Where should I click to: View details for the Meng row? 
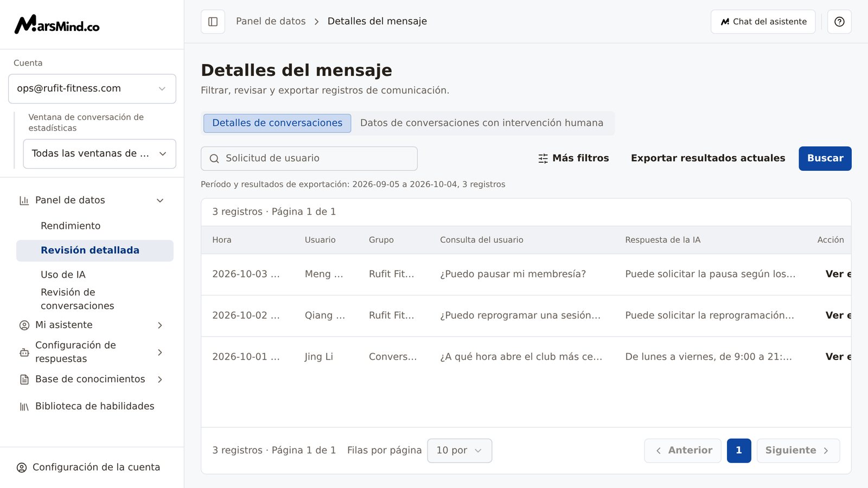click(x=838, y=274)
